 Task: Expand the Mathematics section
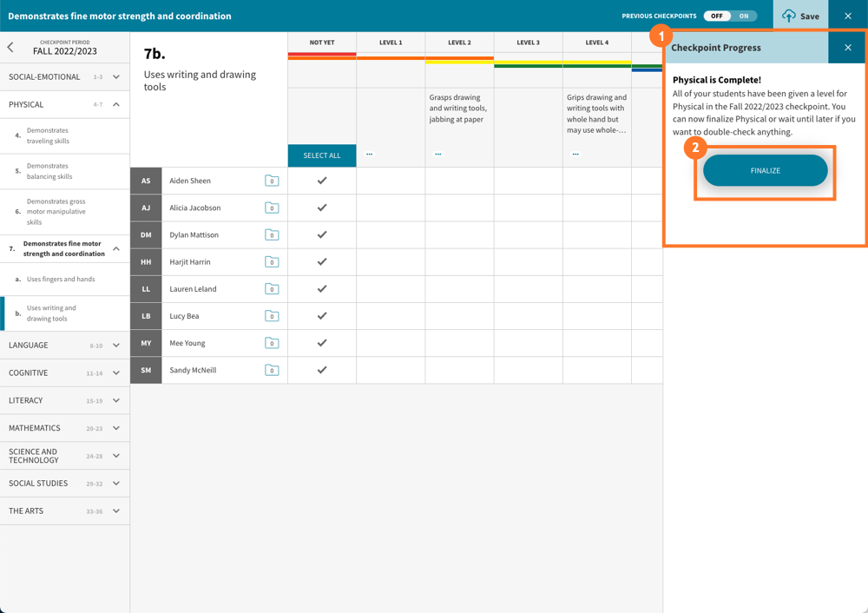pos(116,428)
